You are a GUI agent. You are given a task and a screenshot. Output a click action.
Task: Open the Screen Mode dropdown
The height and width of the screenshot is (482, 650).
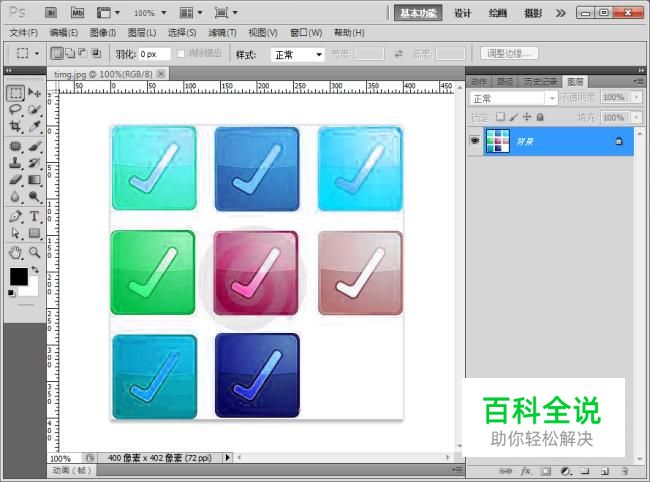pyautogui.click(x=226, y=13)
